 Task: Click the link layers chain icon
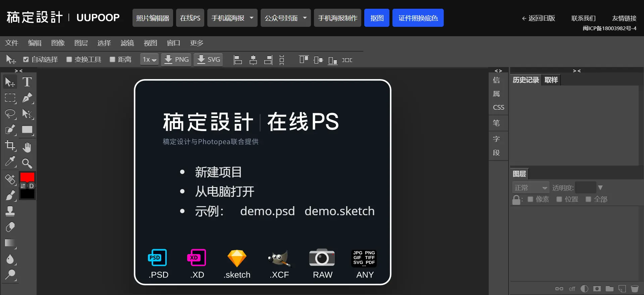pyautogui.click(x=559, y=289)
